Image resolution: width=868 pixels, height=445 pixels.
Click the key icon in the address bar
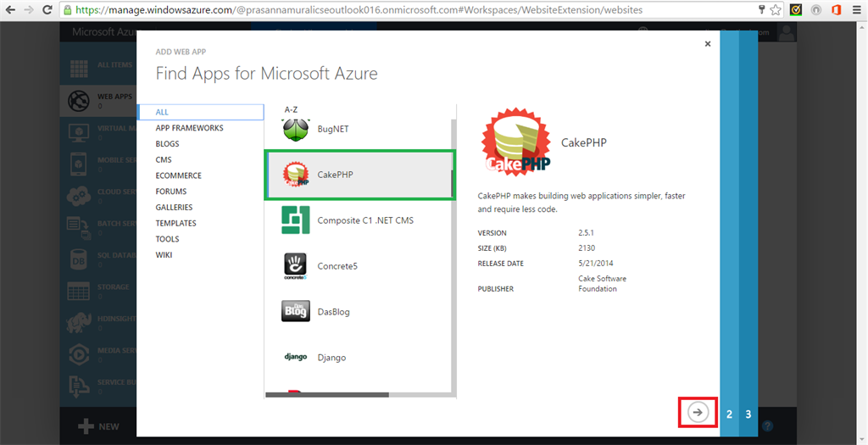[762, 9]
